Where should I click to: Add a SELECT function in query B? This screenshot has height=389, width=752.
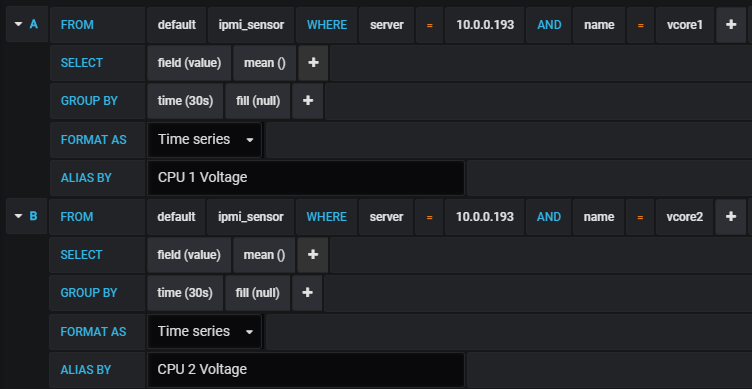click(313, 255)
